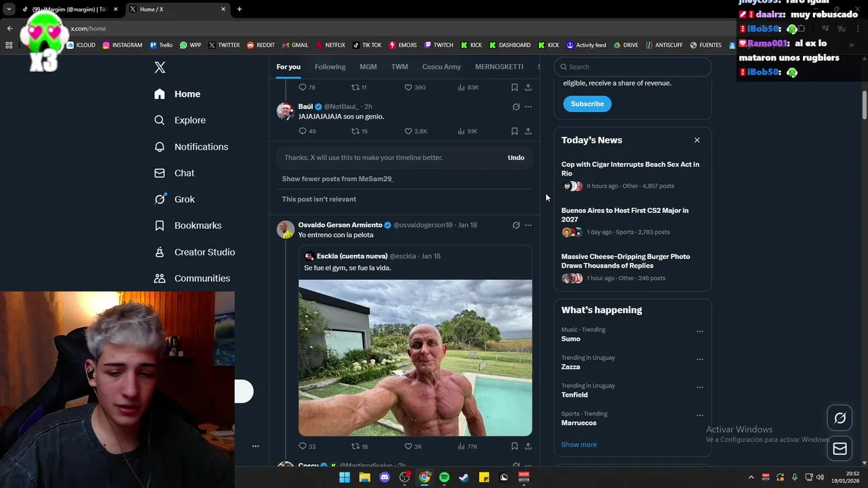
Task: Repost Osvaldo's post with 18 reposts
Action: (x=359, y=446)
